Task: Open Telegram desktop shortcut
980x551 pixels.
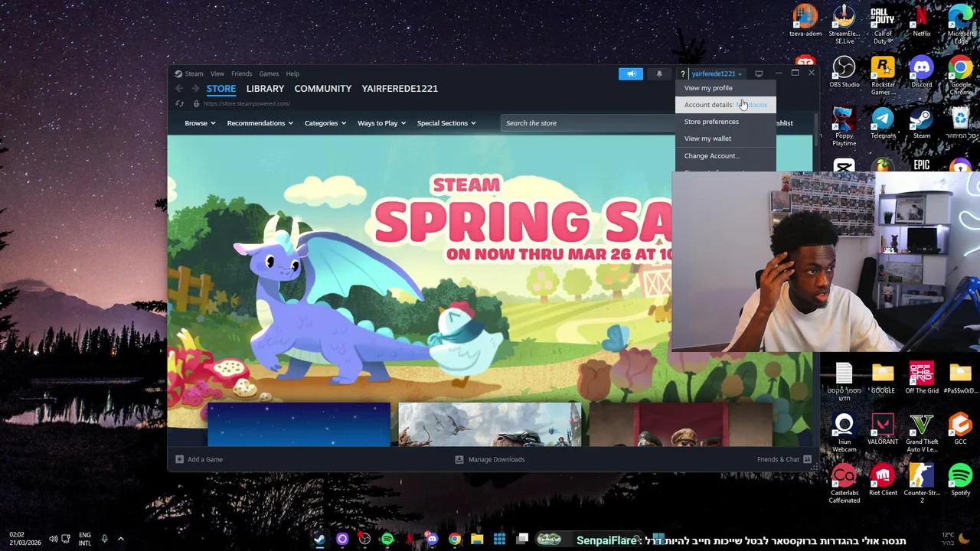Action: 883,123
